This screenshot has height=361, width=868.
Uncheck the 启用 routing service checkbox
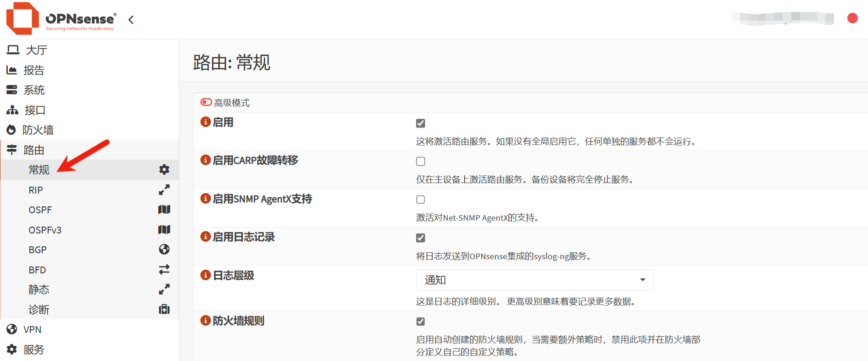(x=420, y=123)
